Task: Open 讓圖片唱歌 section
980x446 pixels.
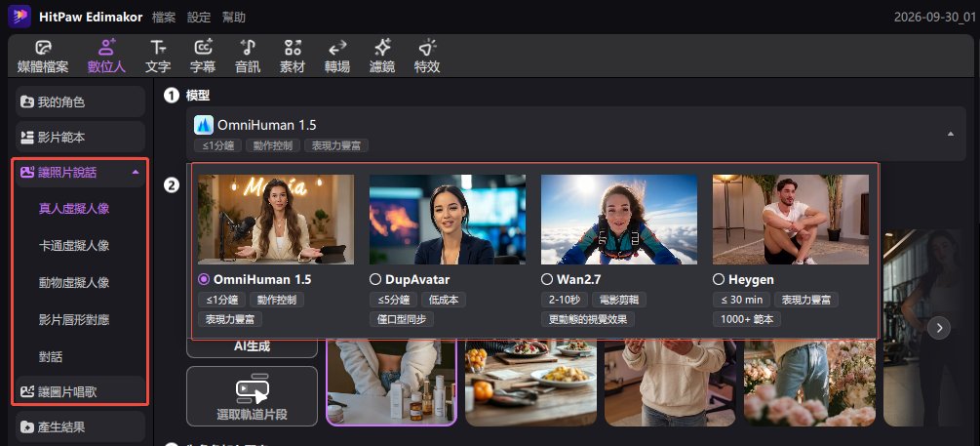Action: click(x=80, y=390)
